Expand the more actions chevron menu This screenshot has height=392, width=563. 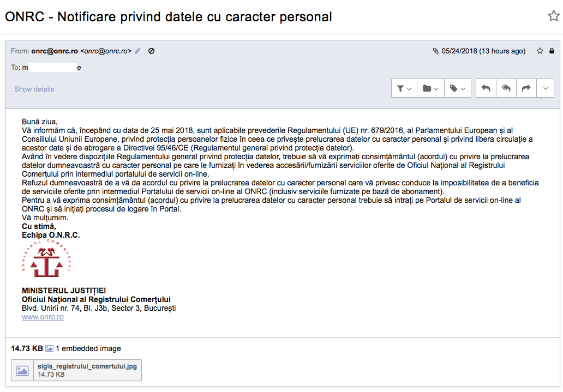point(546,88)
